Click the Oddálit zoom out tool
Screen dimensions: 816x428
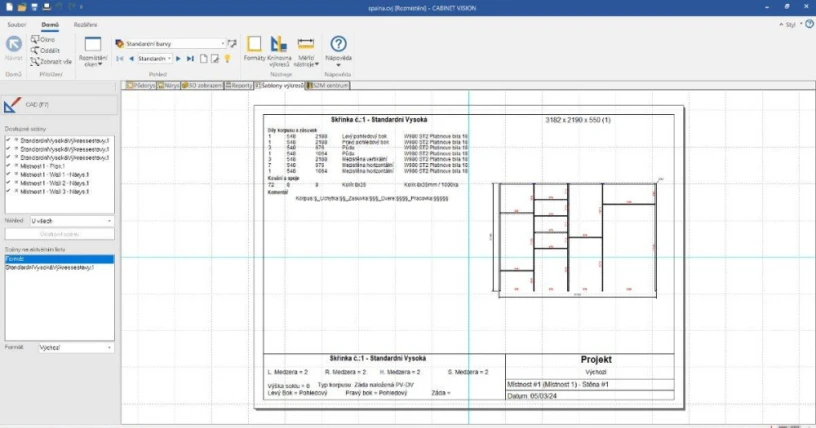pos(45,51)
